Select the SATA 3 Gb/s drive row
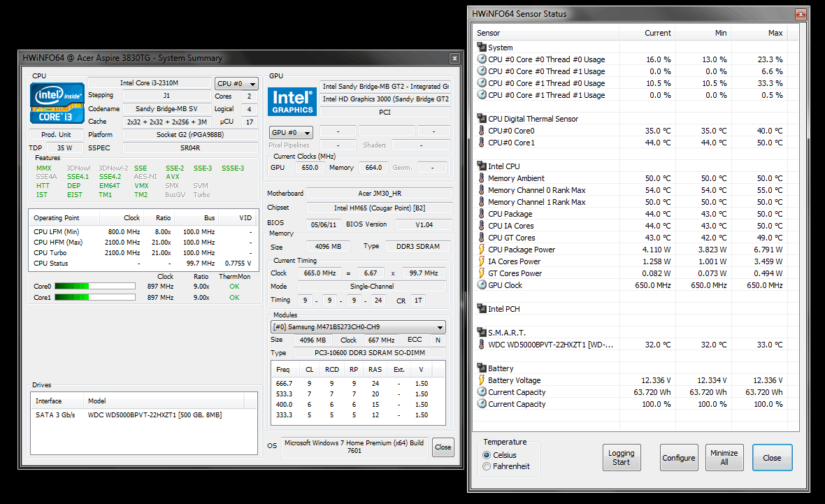This screenshot has height=504, width=825. pyautogui.click(x=143, y=415)
